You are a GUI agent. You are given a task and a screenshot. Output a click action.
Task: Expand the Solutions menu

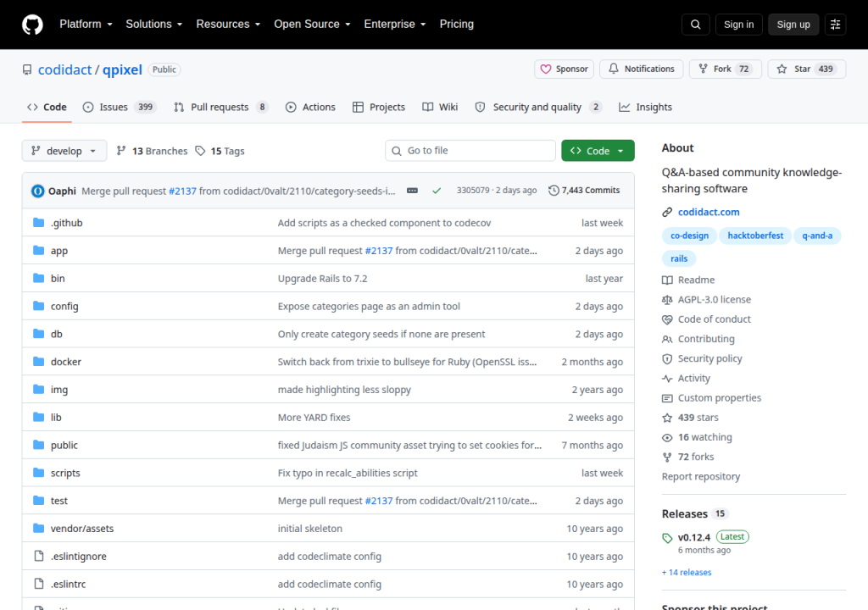click(x=154, y=25)
